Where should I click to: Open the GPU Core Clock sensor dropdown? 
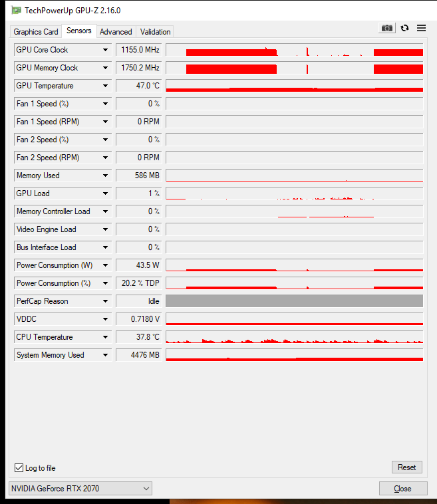click(105, 50)
